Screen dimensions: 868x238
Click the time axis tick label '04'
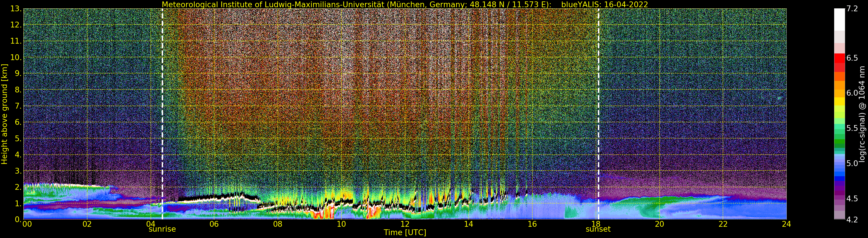[x=151, y=224]
